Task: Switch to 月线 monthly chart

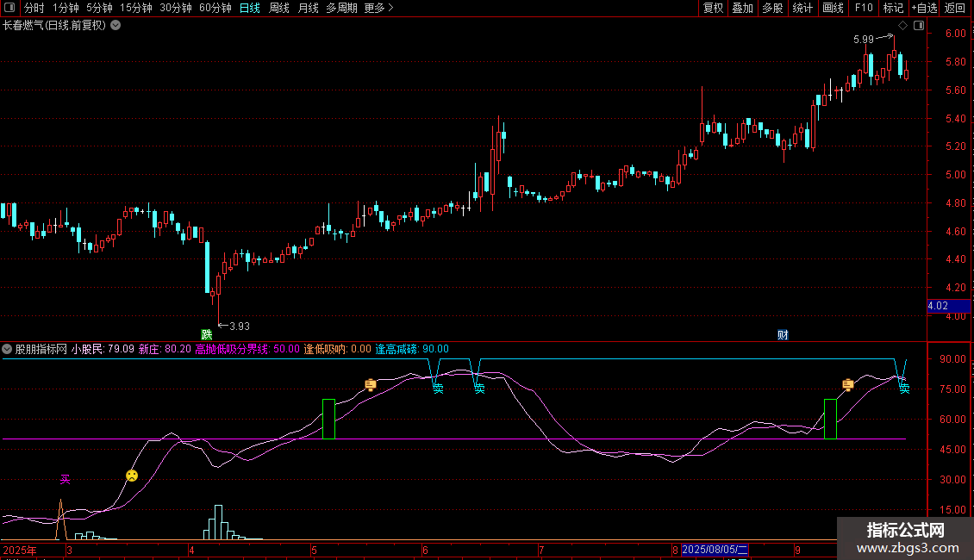Action: (308, 8)
